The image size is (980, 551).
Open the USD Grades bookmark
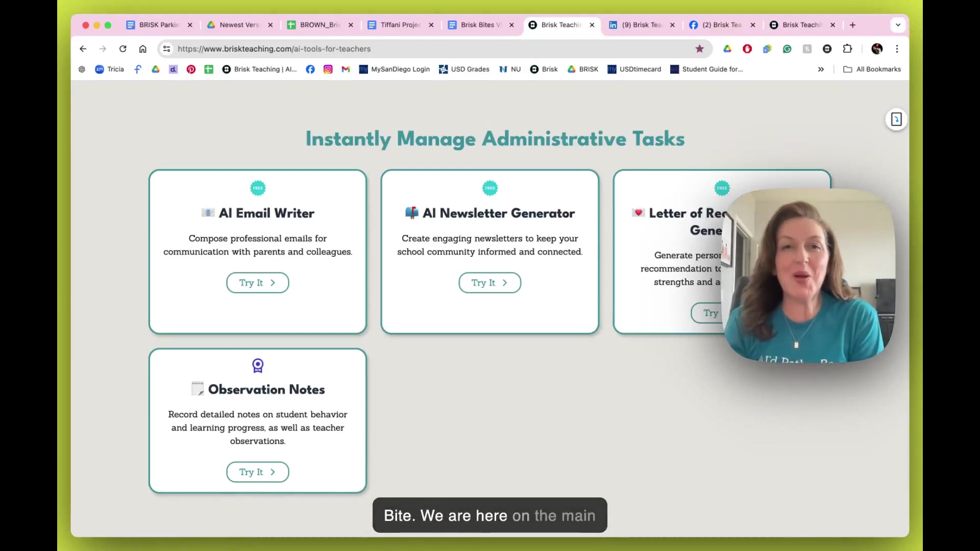click(x=464, y=69)
